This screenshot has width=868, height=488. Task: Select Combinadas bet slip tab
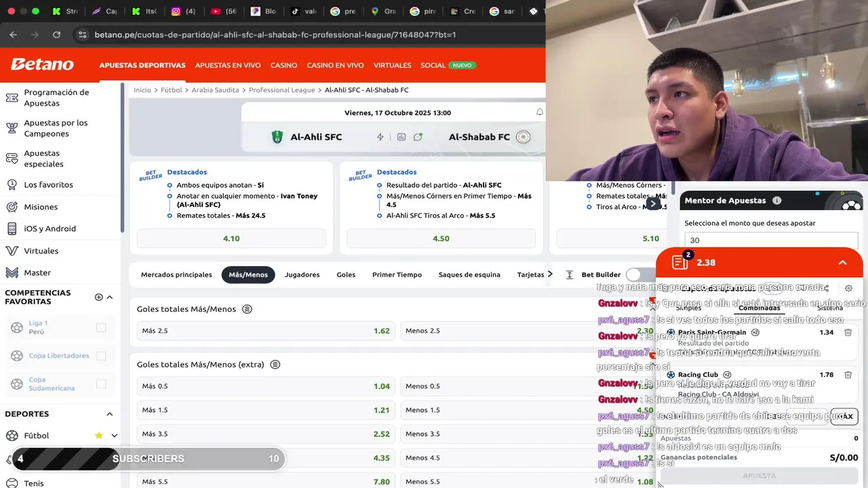[x=759, y=308]
